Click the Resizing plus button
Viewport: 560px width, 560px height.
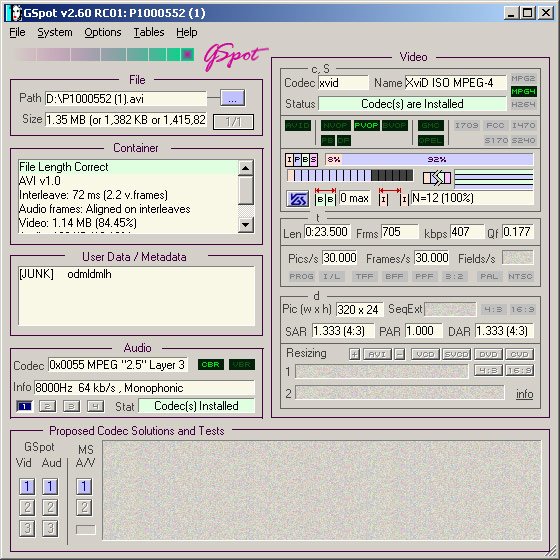tap(354, 354)
